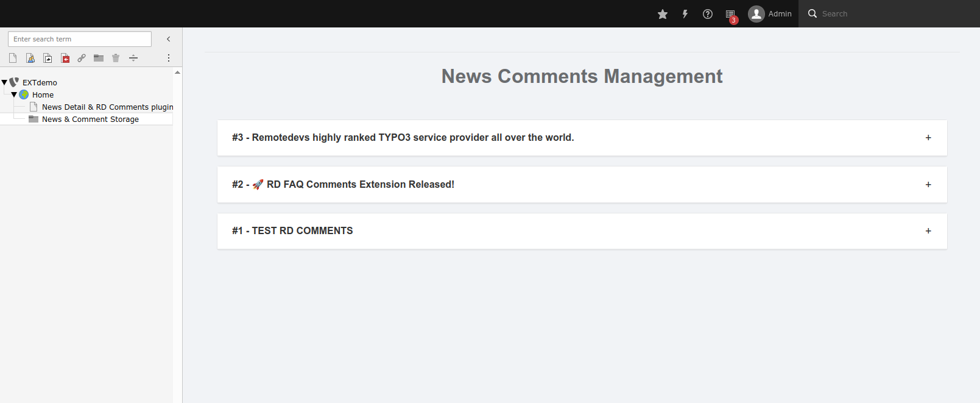
Task: Select News Detail & RD Comments plugin page
Action: pyautogui.click(x=108, y=107)
